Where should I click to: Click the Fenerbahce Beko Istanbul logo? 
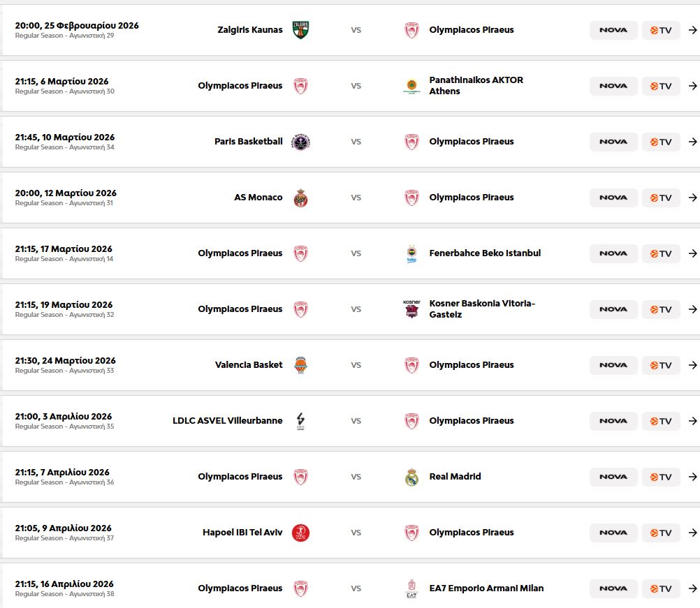(411, 253)
